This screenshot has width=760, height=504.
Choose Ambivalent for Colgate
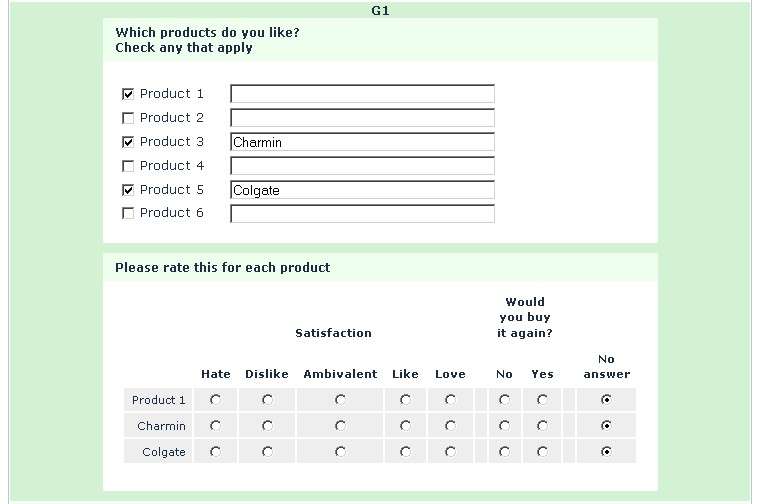[341, 452]
